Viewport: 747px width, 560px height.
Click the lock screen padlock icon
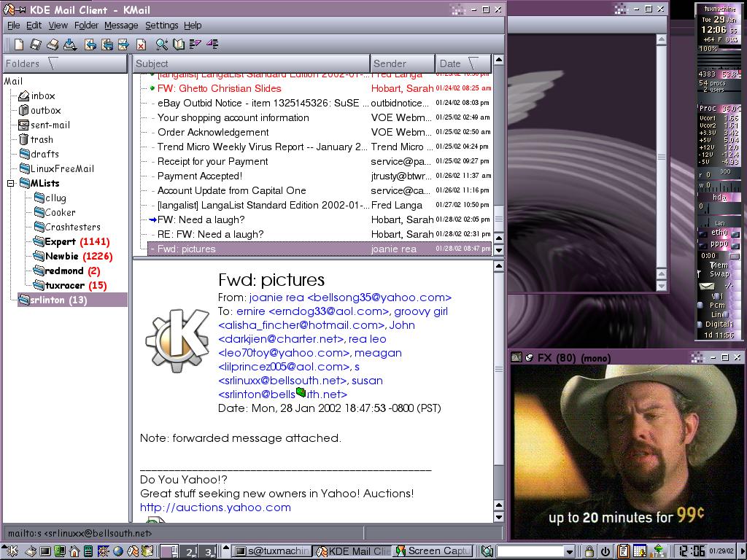coord(589,551)
